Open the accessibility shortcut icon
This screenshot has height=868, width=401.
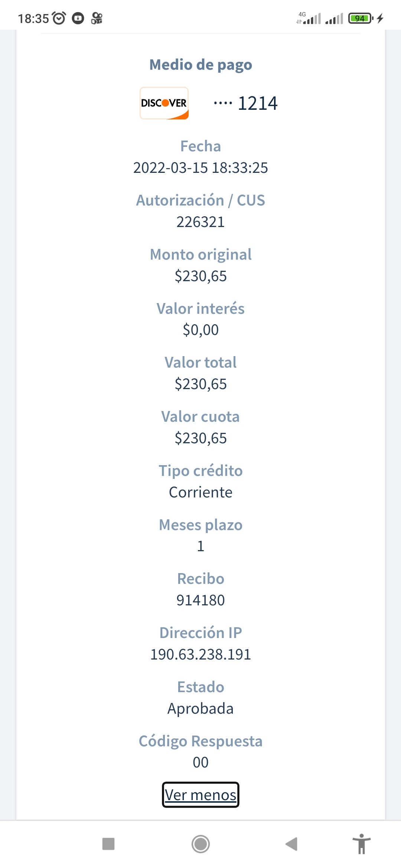click(361, 844)
